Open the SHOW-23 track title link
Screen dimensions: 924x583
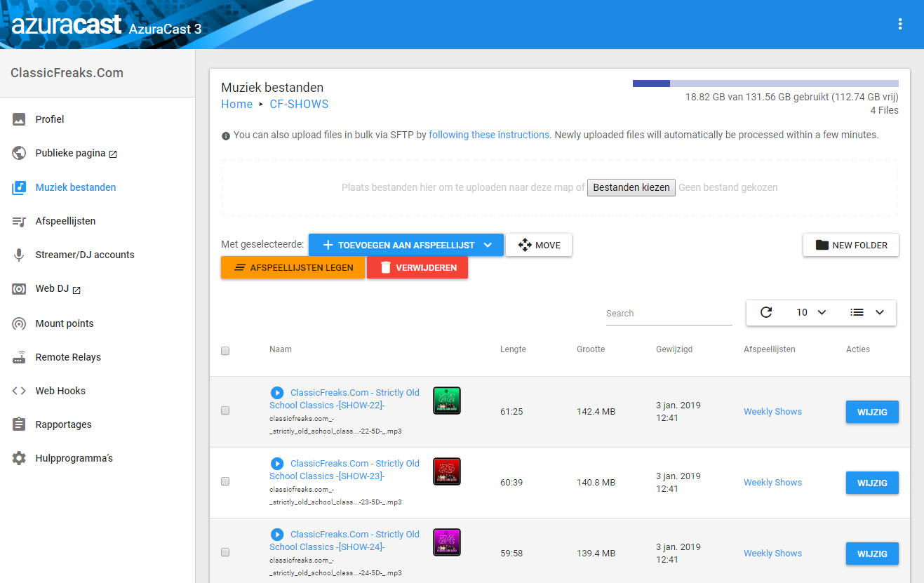click(x=344, y=470)
